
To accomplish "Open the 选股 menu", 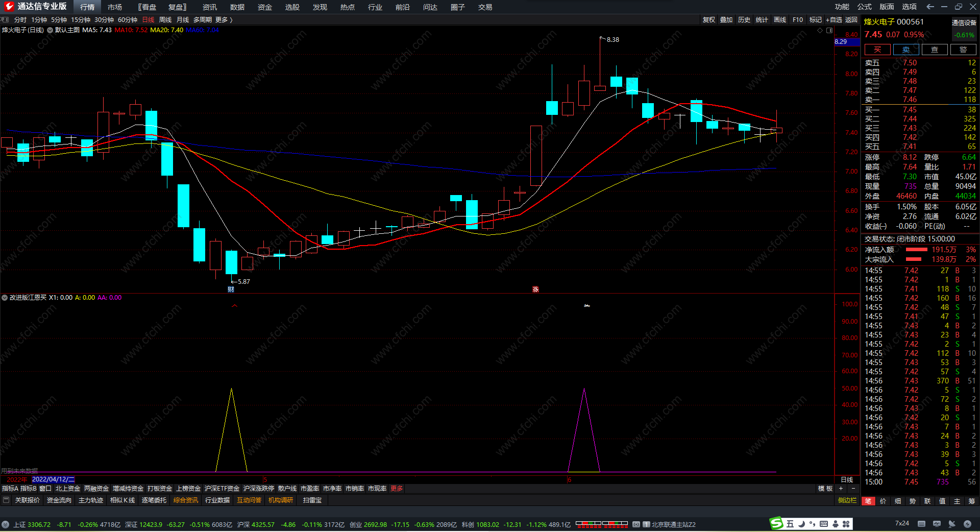I will point(292,7).
